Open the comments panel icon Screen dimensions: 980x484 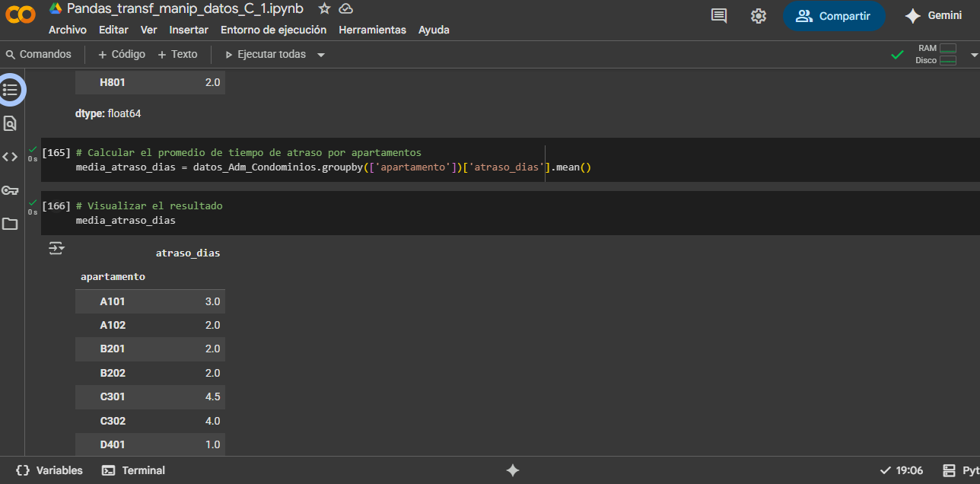[x=719, y=16]
